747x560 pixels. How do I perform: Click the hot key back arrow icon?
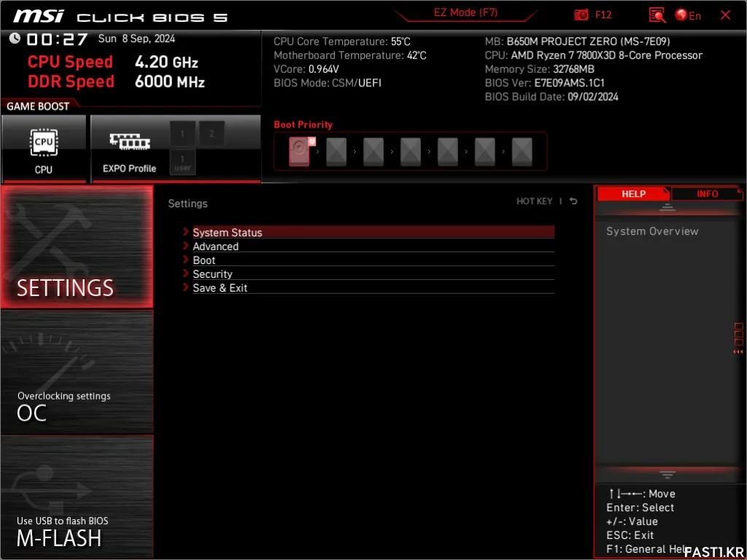tap(573, 201)
